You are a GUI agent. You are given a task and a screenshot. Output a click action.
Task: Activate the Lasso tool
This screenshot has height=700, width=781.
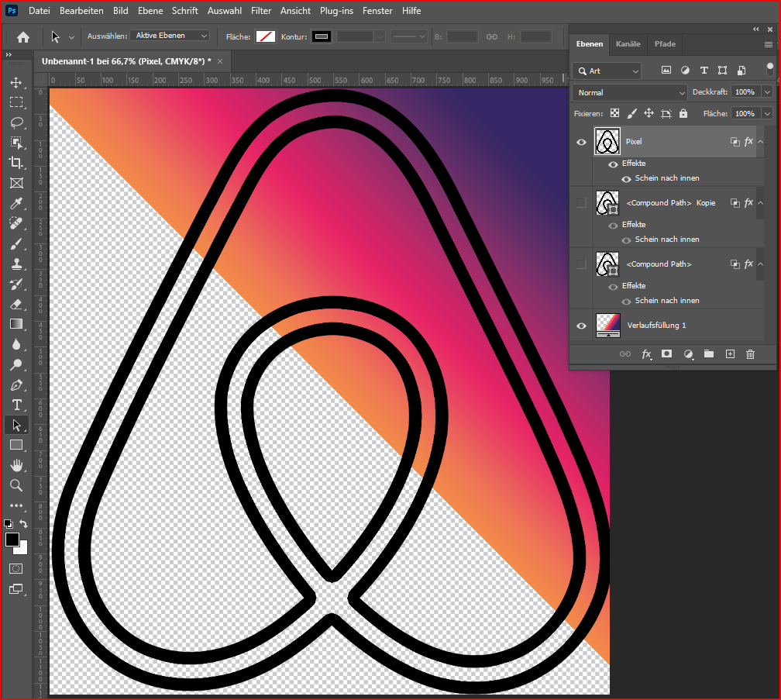16,123
